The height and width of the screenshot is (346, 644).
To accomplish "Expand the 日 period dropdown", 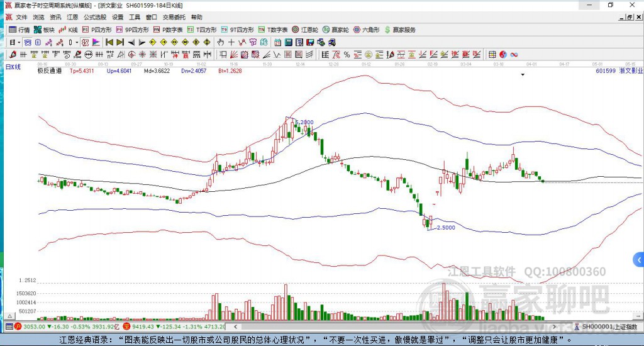I will click(x=19, y=42).
